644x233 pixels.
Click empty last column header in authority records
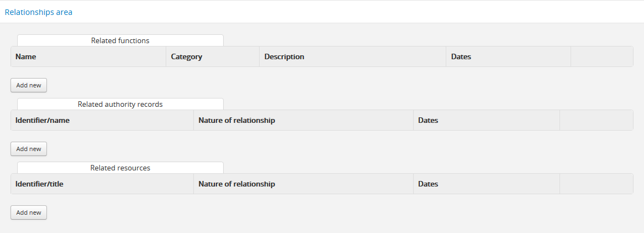point(596,120)
